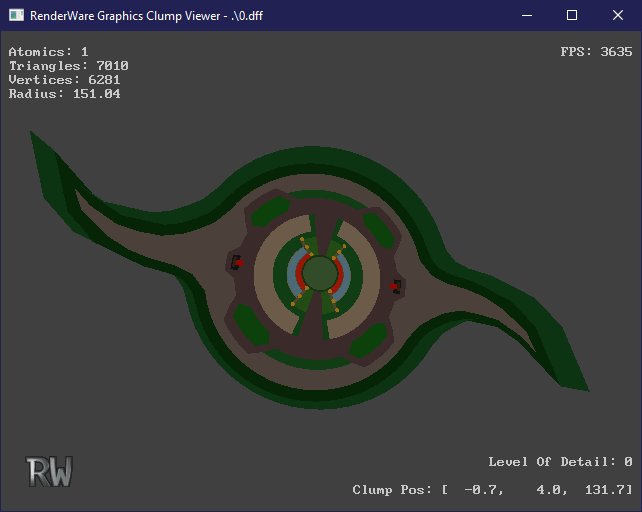
Task: Click the Clump Pos coordinates readout
Action: point(492,490)
